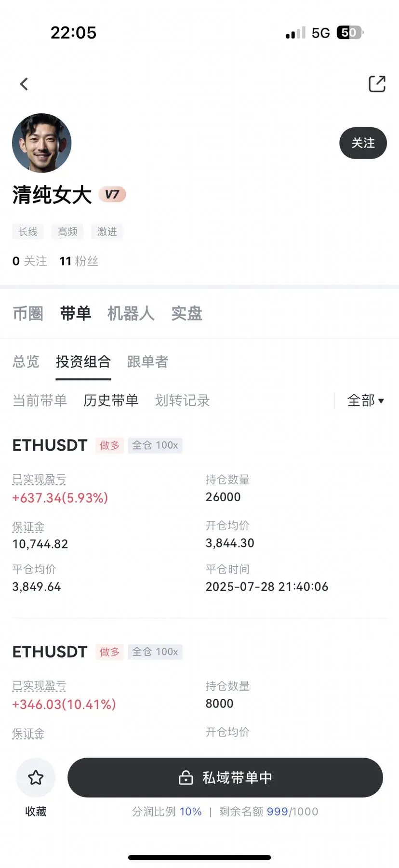
Task: Open the profile avatar photo
Action: pyautogui.click(x=42, y=143)
